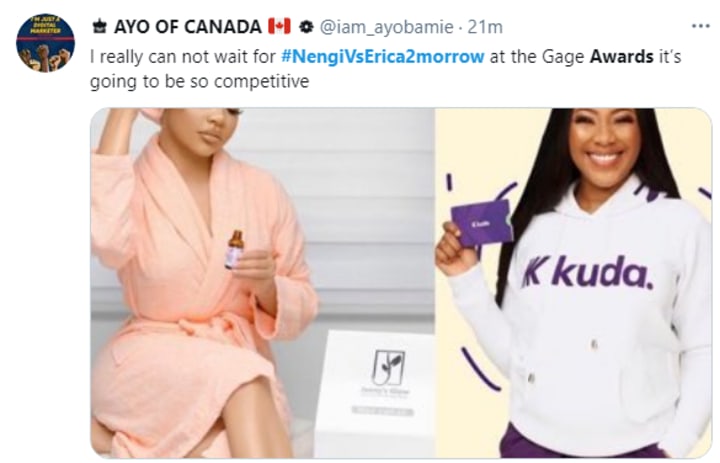This screenshot has width=720, height=463.
Task: Click the bold Awards word
Action: [621, 56]
